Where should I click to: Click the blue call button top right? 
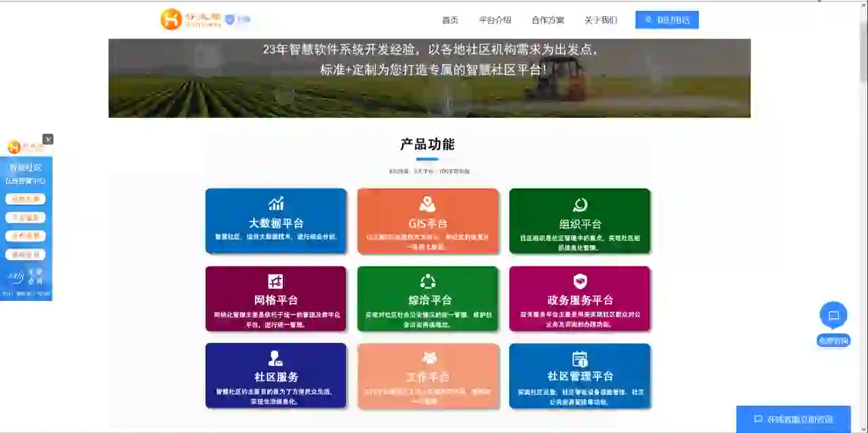click(x=667, y=20)
